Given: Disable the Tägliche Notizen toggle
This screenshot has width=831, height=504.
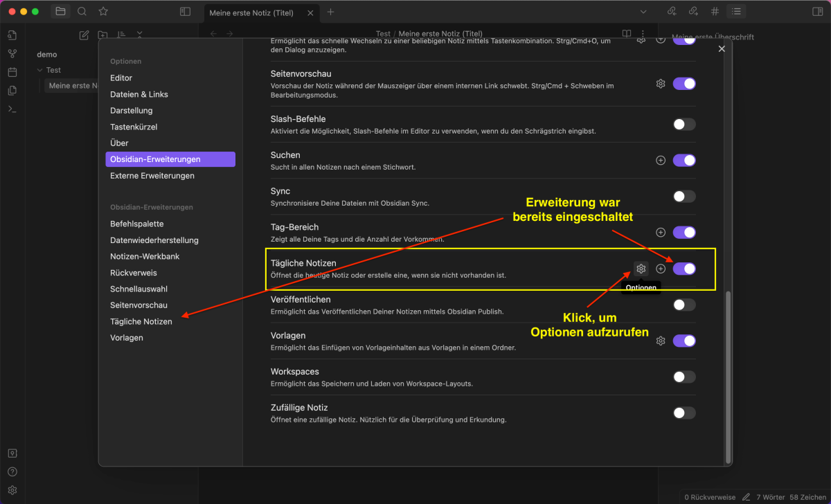Looking at the screenshot, I should pos(684,269).
